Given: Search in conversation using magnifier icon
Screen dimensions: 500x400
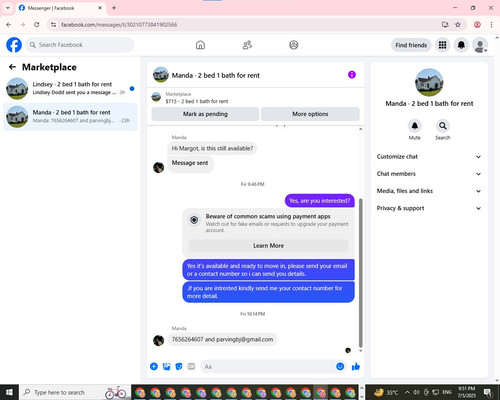Looking at the screenshot, I should tap(443, 126).
